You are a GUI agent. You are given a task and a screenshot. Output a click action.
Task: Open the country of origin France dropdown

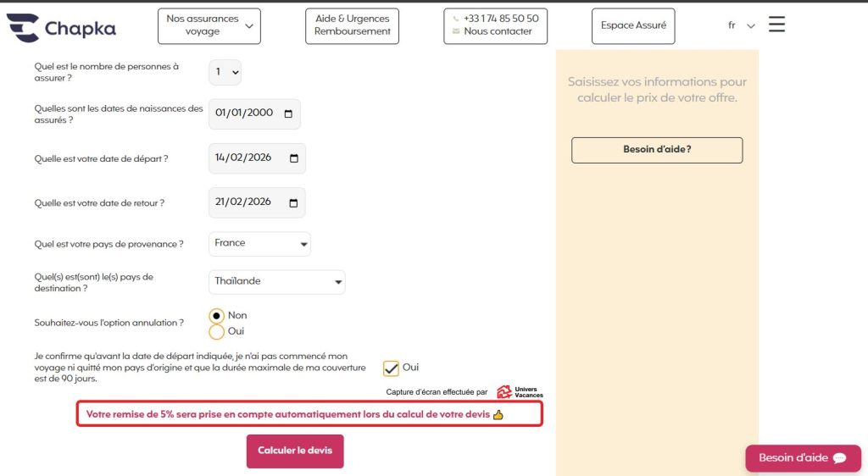[x=259, y=244]
